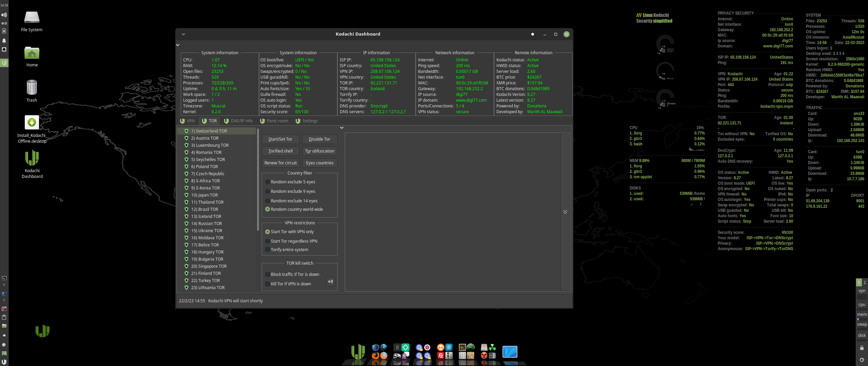Select Random exclude 14 eyes option
The height and width of the screenshot is (366, 868).
[291, 201]
